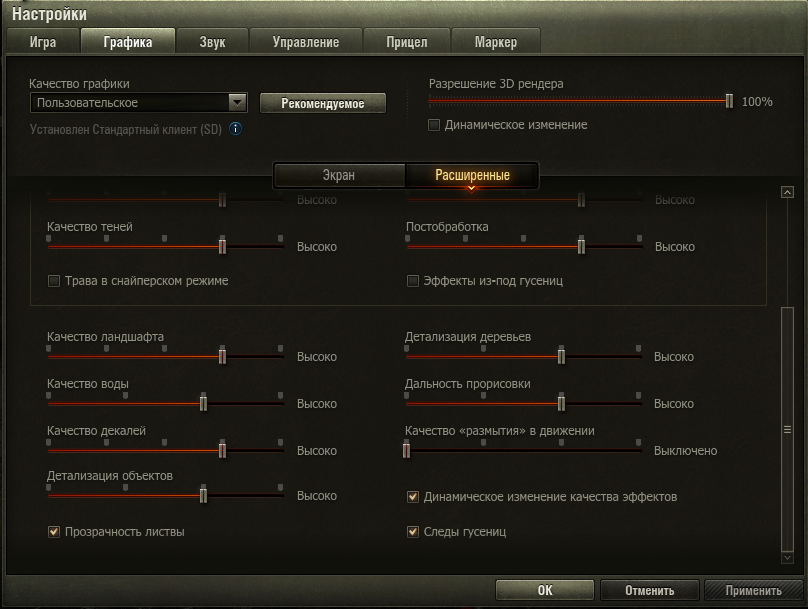This screenshot has width=808, height=609.
Task: Toggle Динамическое изменение качества эффектов checkbox
Action: [412, 497]
